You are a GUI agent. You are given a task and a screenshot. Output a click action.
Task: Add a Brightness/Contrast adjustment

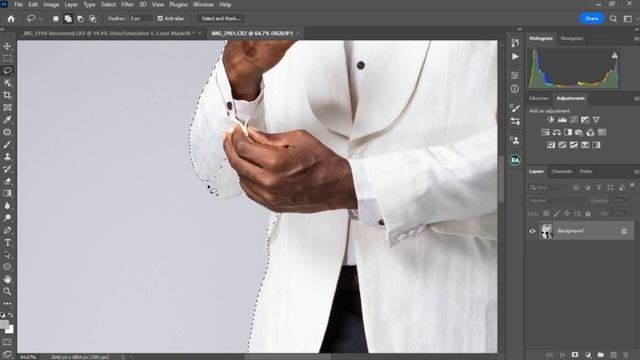(x=551, y=120)
